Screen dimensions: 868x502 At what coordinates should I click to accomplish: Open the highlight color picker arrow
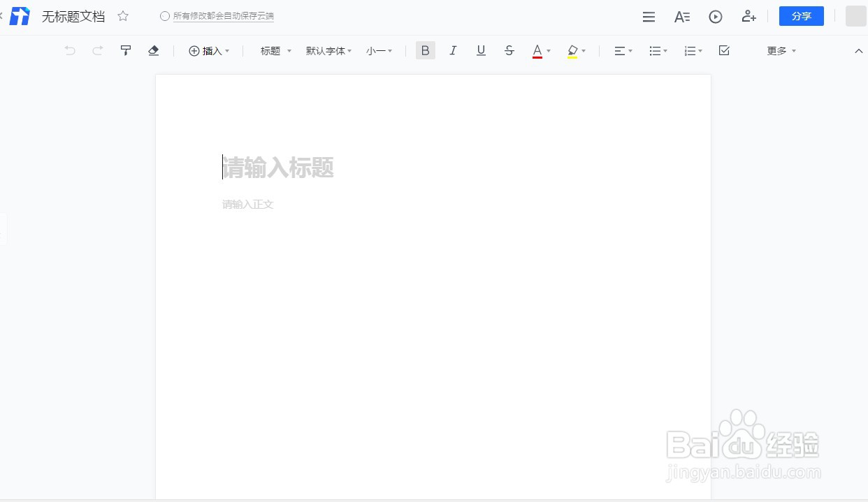[x=584, y=51]
